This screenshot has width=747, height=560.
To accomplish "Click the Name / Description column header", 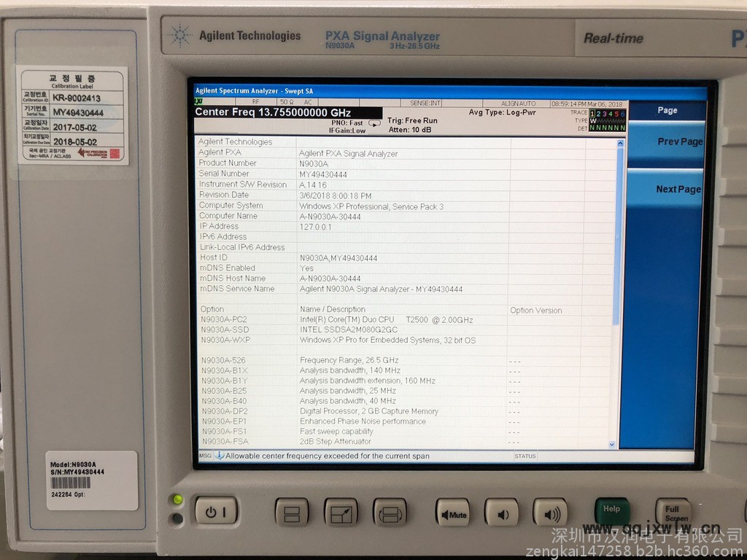I will coord(333,309).
